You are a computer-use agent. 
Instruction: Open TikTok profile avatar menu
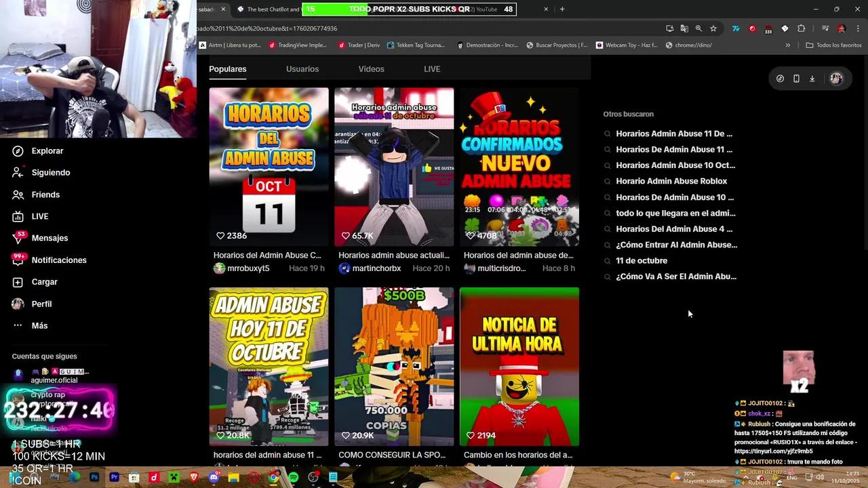click(x=836, y=79)
